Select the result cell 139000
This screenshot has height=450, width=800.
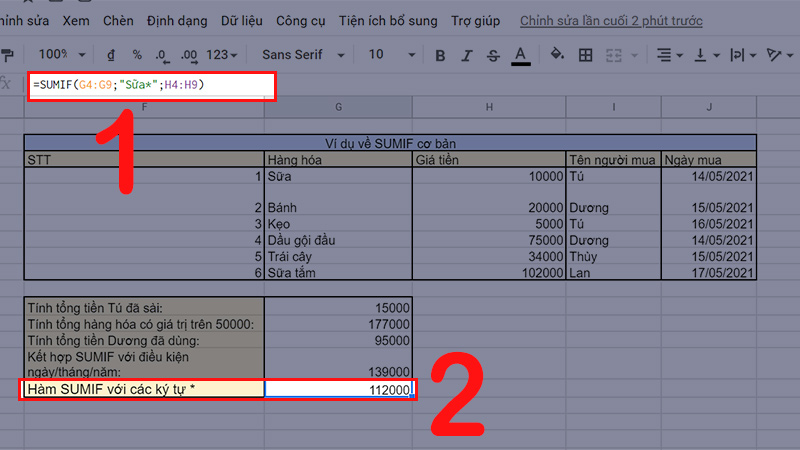(338, 364)
